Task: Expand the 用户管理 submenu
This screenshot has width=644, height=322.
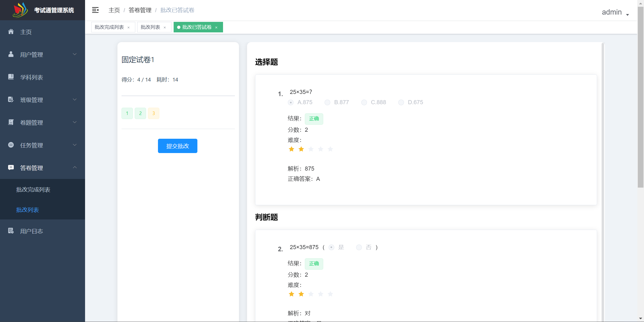Action: [75, 54]
